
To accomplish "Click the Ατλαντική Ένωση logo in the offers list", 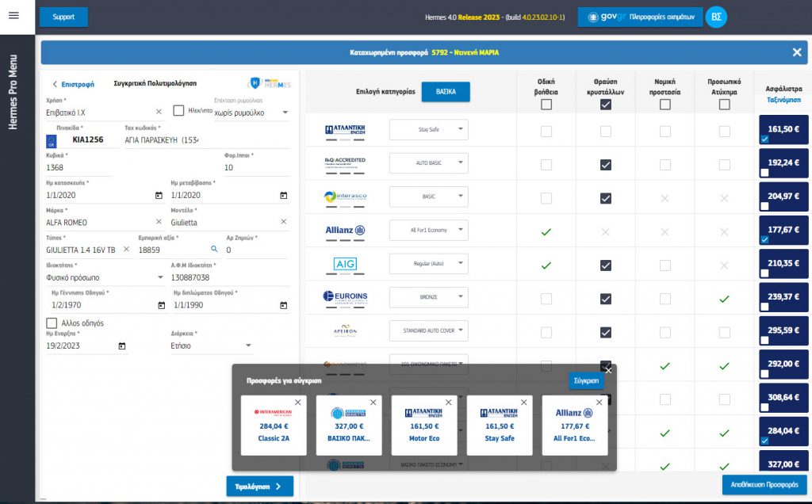I will coord(346,129).
